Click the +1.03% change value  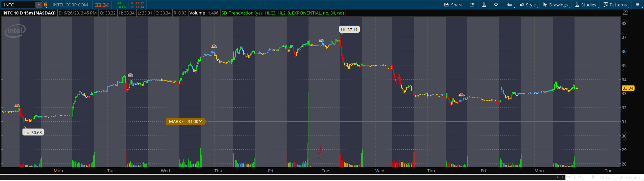[120, 7]
